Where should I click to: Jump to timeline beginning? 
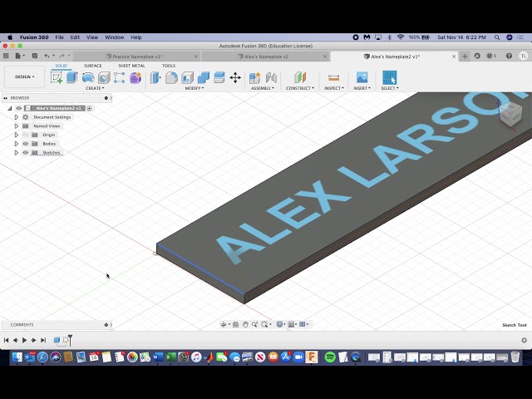[x=6, y=340]
